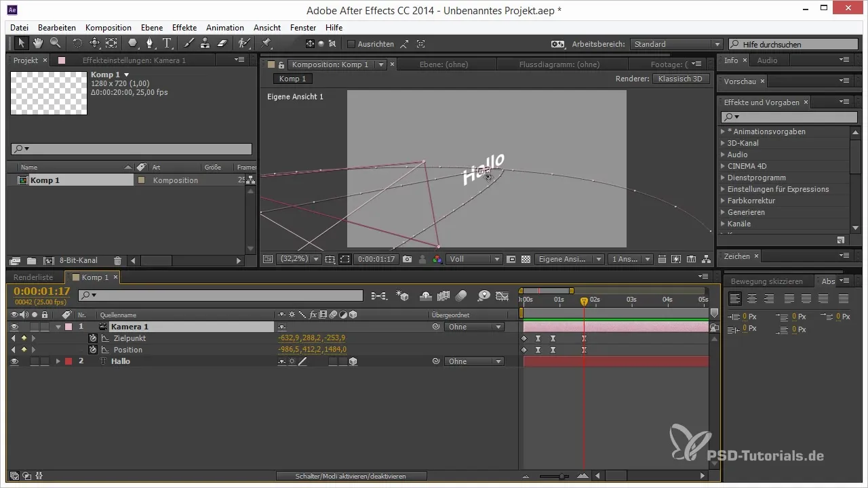Open the Komposition menu
The image size is (868, 488).
(108, 28)
